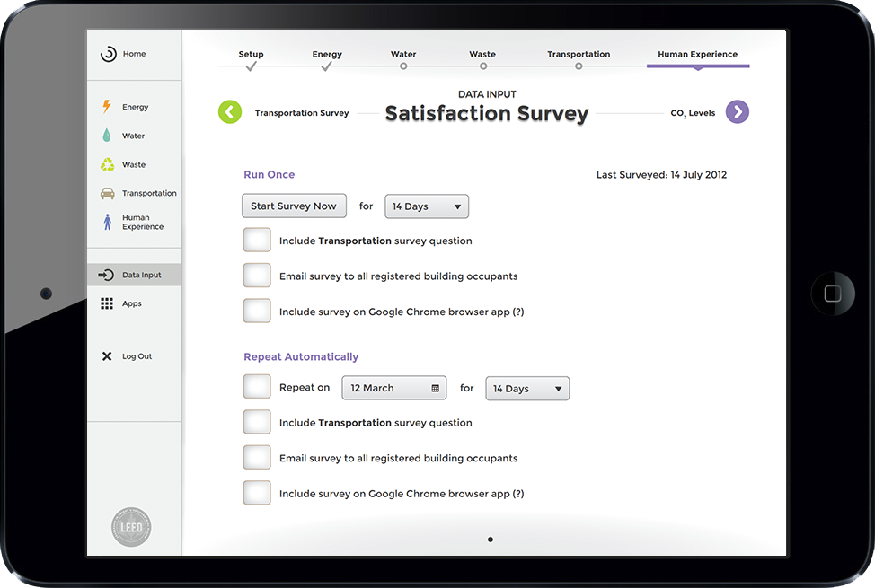Check Repeat Automatically Google Chrome browser app
The height and width of the screenshot is (588, 875).
pos(257,493)
